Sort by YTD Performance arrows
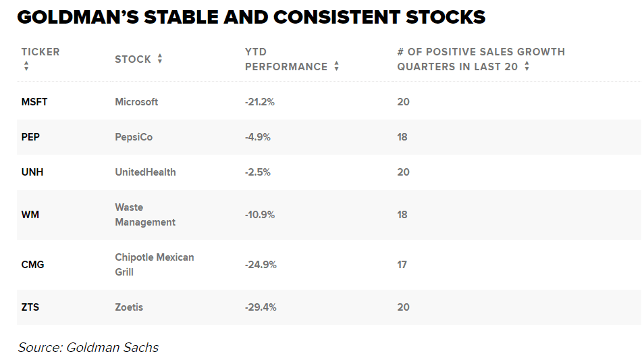 [x=336, y=66]
